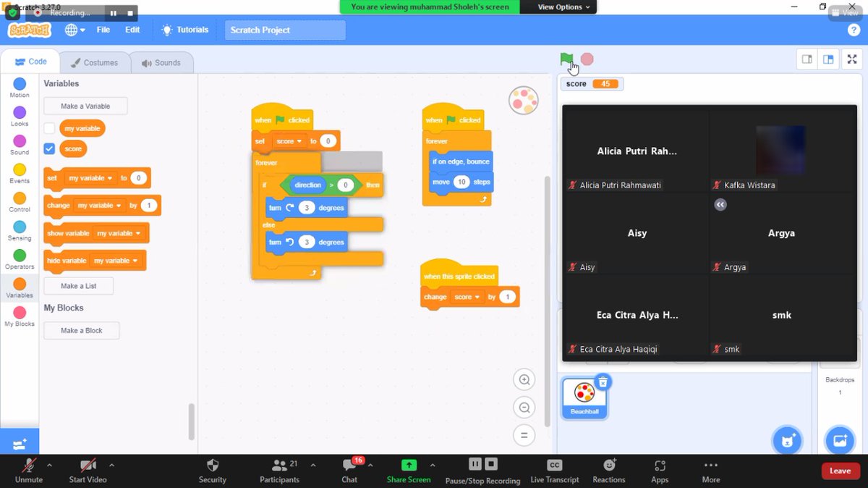Select the Motion block category

pyautogui.click(x=20, y=88)
